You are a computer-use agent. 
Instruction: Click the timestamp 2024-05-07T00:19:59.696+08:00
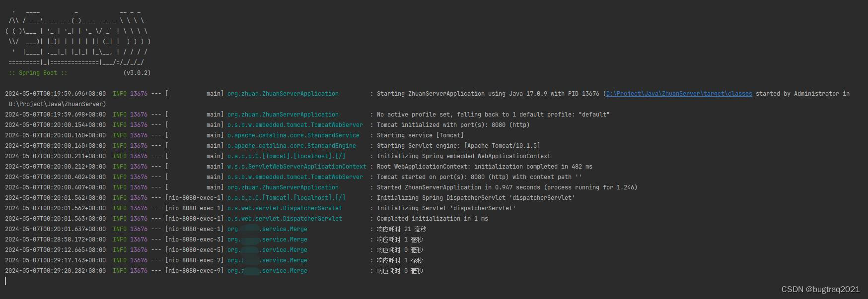click(x=55, y=94)
